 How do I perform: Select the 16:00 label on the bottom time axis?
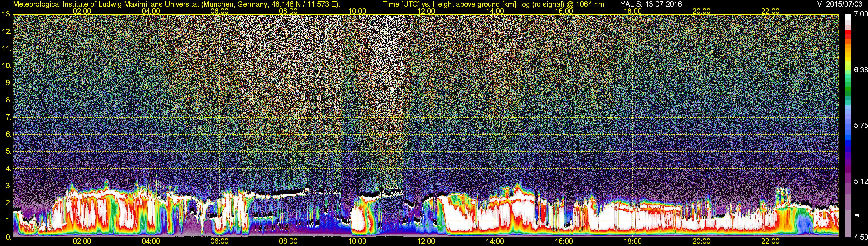564,241
